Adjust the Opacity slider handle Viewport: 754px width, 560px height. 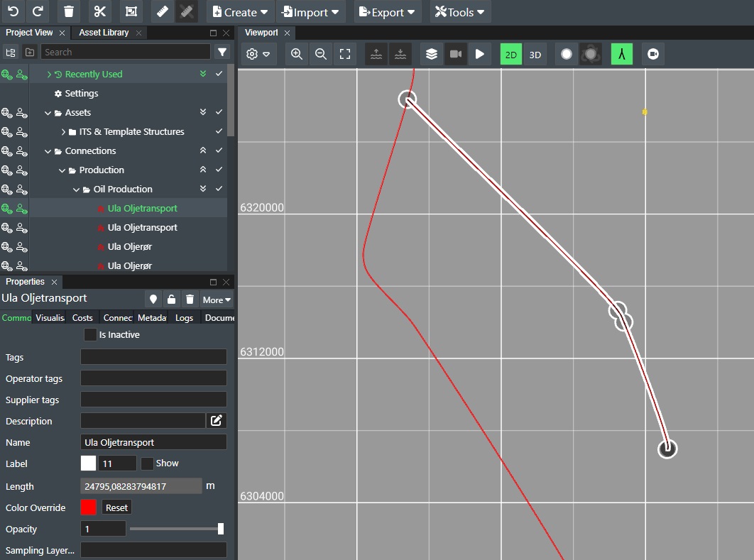pyautogui.click(x=221, y=529)
